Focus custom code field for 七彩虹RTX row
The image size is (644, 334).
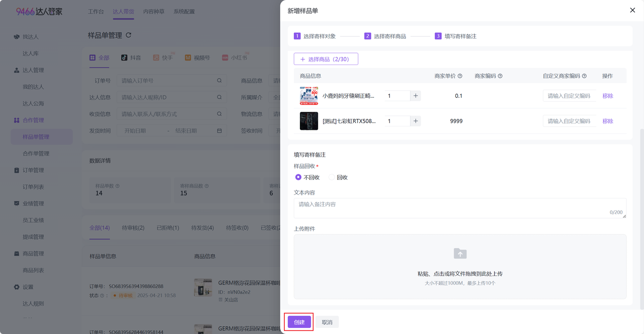[x=569, y=121]
